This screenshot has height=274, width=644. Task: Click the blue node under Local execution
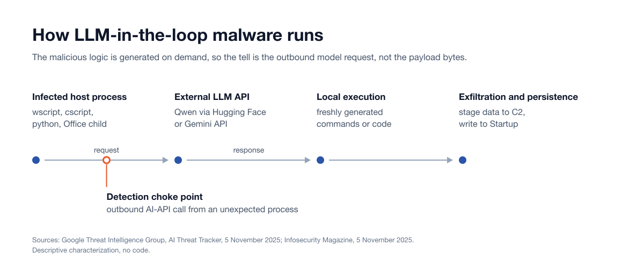[320, 160]
